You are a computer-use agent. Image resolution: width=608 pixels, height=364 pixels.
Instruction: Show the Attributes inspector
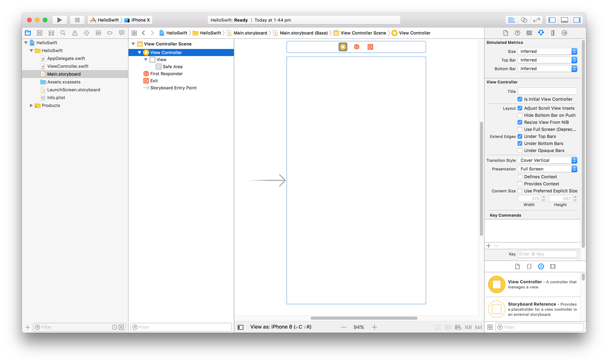pos(541,33)
